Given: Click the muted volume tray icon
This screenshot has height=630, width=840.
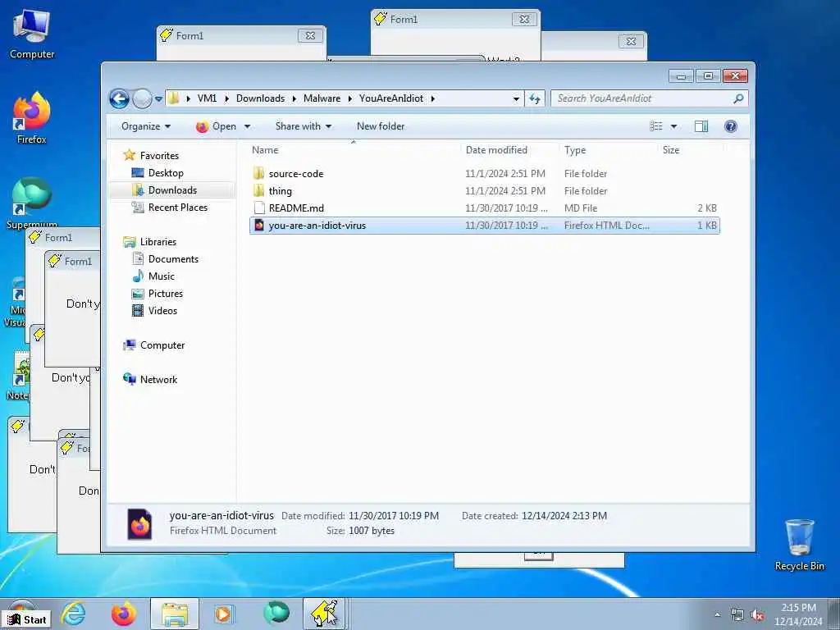Looking at the screenshot, I should coord(757,615).
